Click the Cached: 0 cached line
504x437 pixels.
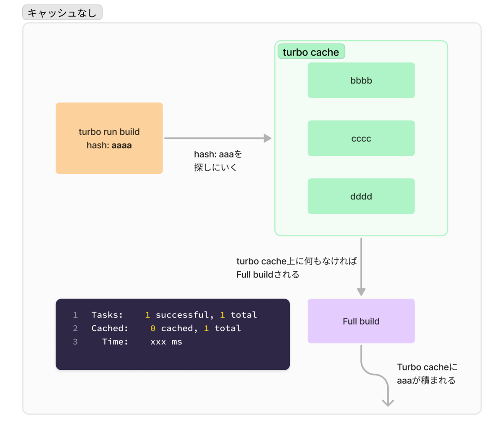[166, 328]
